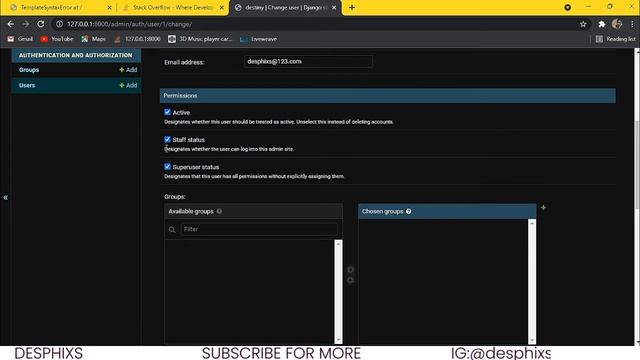Click the Chosen groups help icon
This screenshot has width=640, height=360.
(409, 211)
